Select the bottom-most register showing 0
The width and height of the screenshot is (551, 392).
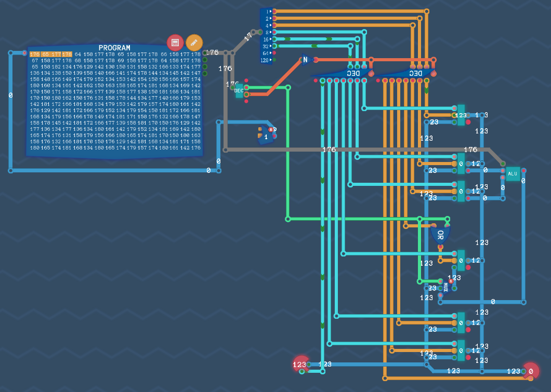coord(461,350)
